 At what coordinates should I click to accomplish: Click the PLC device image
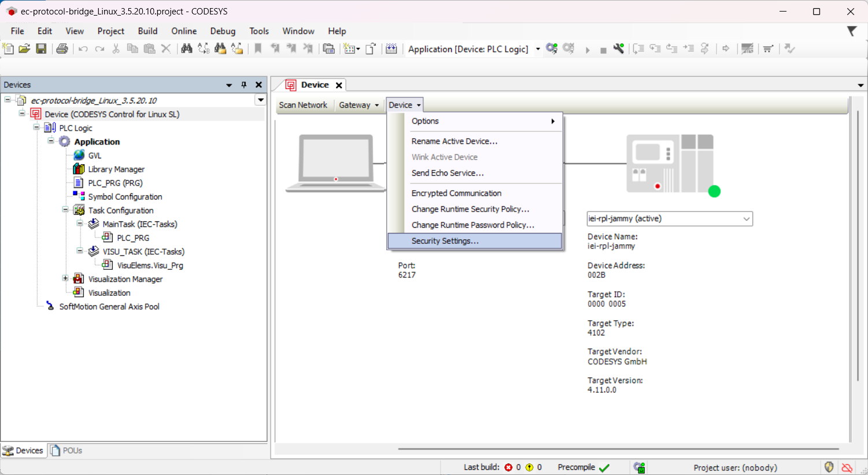click(670, 164)
